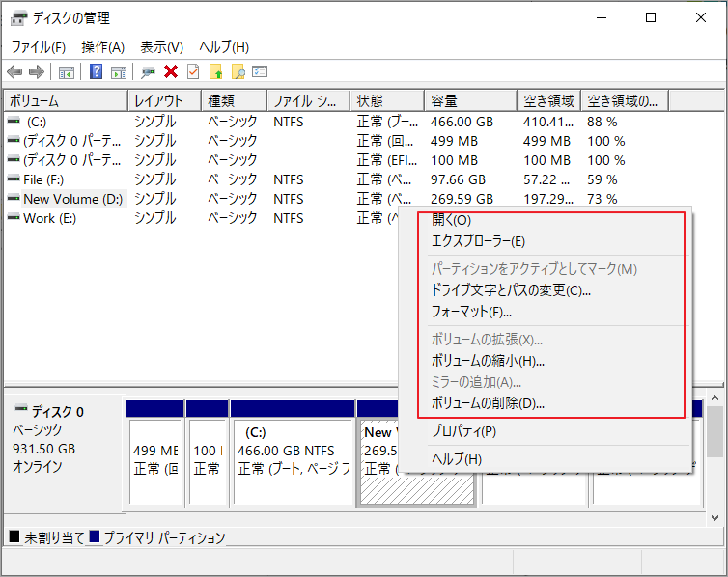Screen dimensions: 728x577
Task: Select the 499 MB capacity cell
Action: [454, 141]
